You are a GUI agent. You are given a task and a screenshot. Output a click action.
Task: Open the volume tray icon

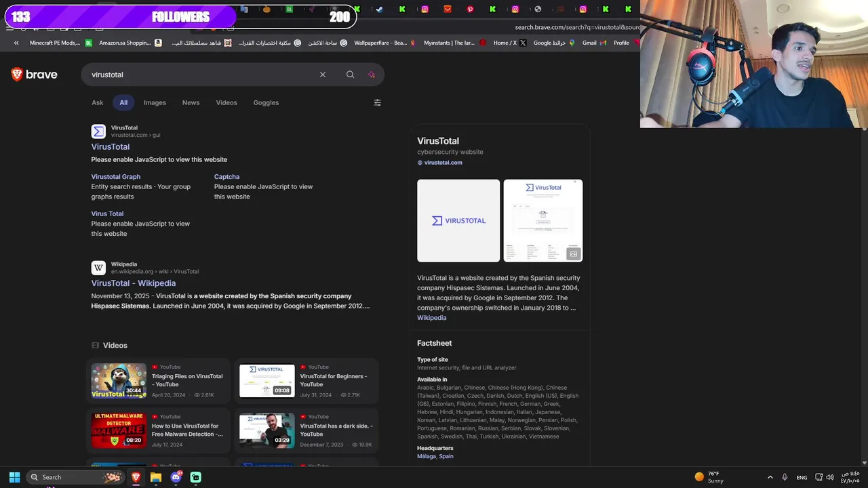[830, 477]
